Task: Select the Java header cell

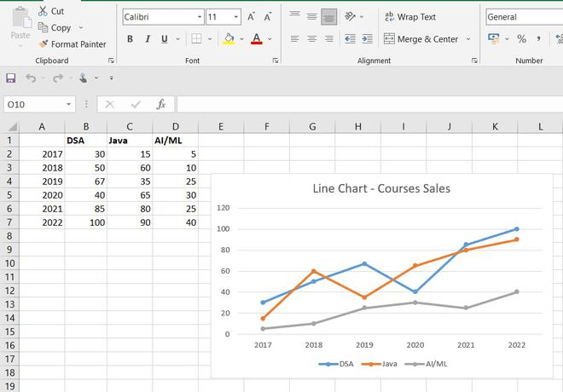Action: 130,141
